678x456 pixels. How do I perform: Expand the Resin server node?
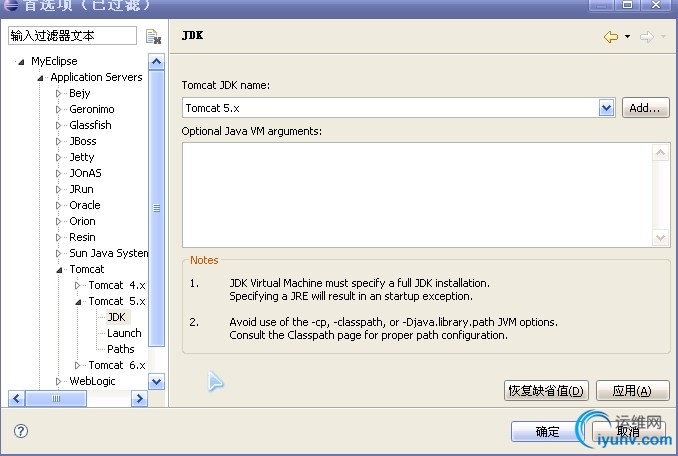click(x=58, y=237)
